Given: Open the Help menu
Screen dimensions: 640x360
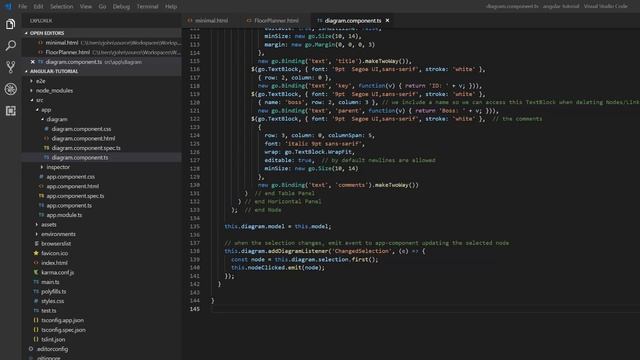Looking at the screenshot, I should pos(171,7).
